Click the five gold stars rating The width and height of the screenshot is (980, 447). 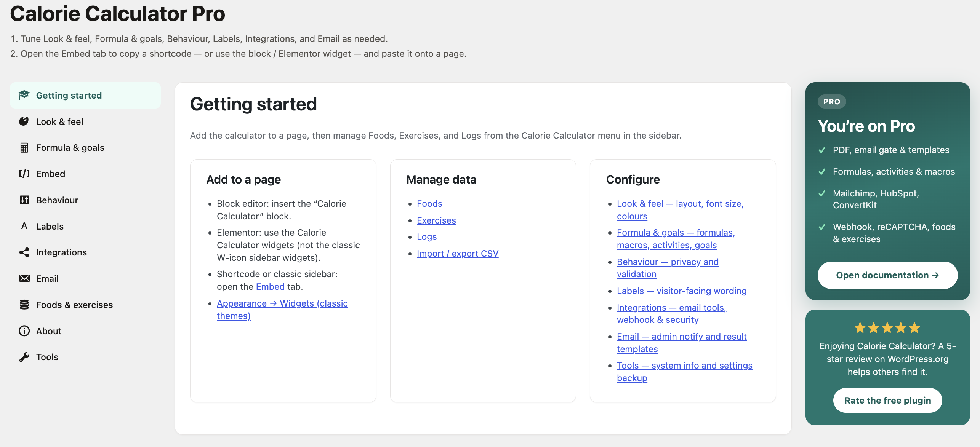coord(887,328)
